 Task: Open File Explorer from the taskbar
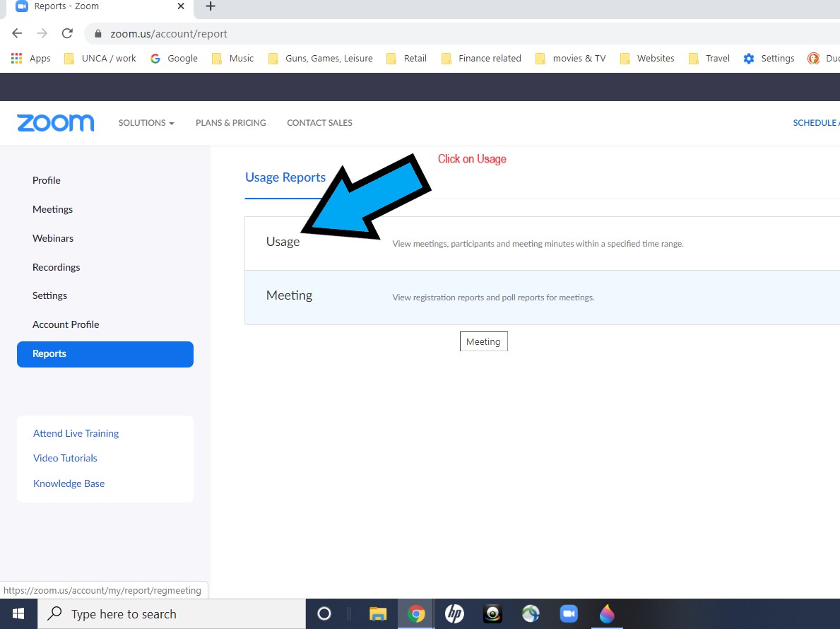[378, 613]
